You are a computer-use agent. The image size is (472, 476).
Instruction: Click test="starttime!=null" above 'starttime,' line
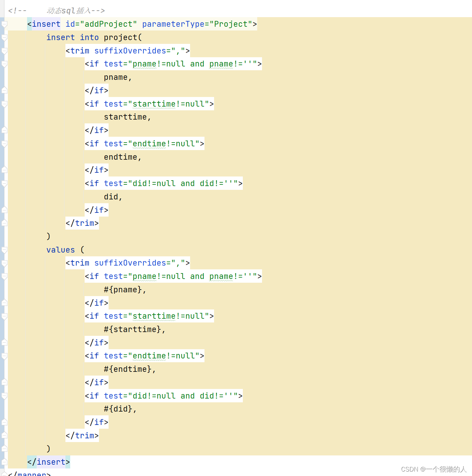point(157,104)
